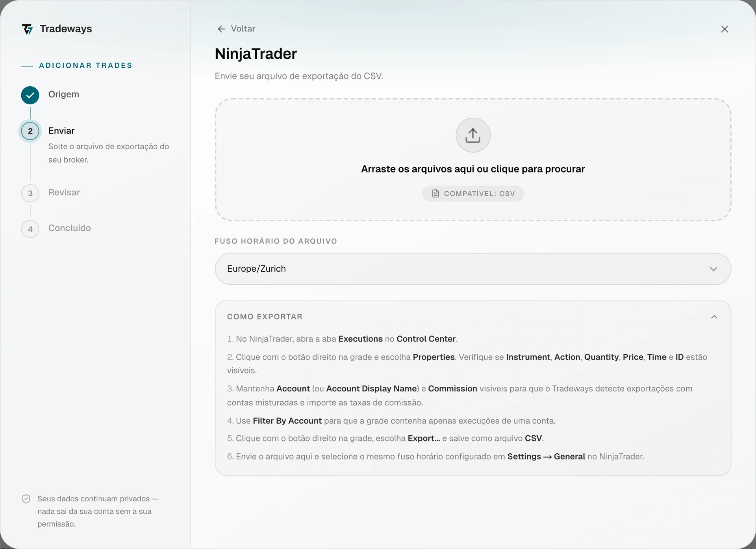Click the upload arrow icon in the drop zone
The image size is (756, 549).
pyautogui.click(x=473, y=135)
